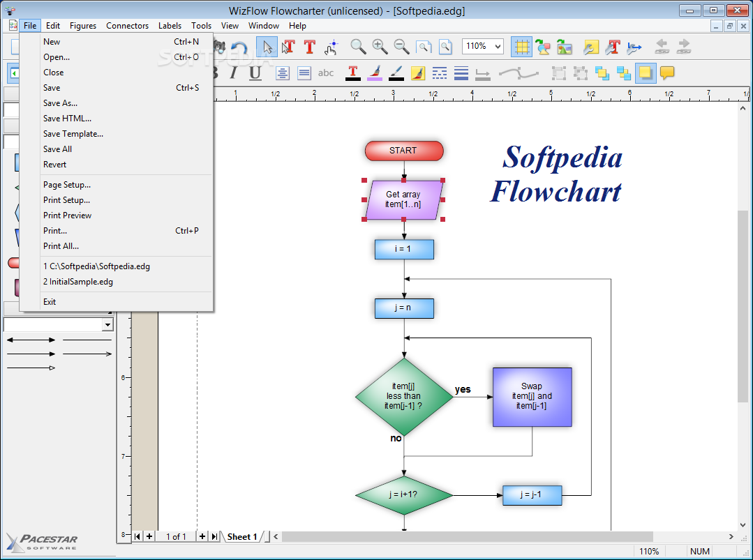
Task: Toggle italic text formatting
Action: [233, 73]
